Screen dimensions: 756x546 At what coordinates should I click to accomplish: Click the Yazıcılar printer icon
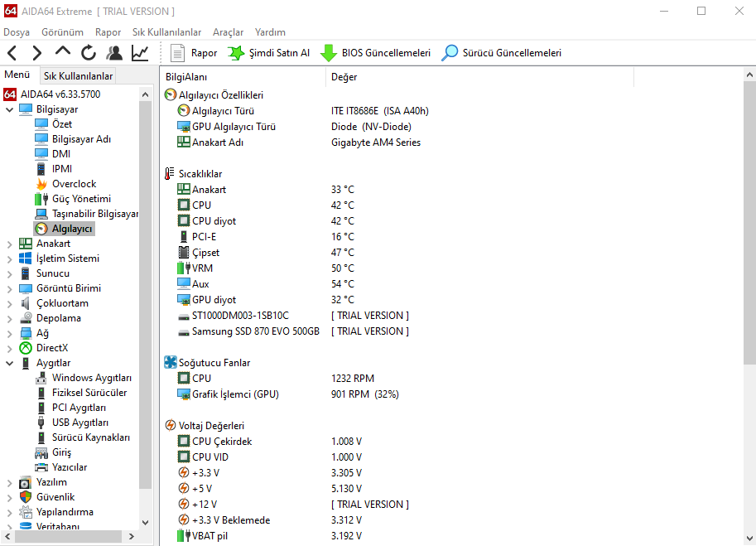pos(42,467)
